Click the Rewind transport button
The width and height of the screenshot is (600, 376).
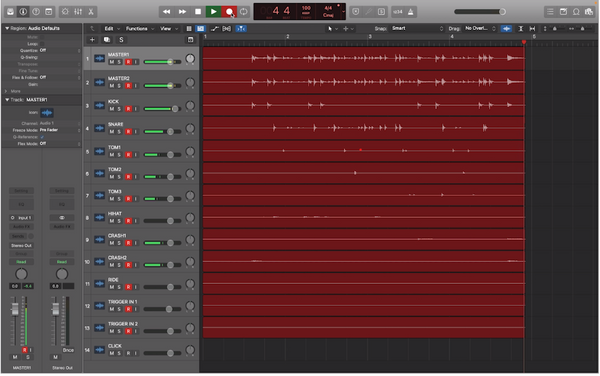[x=166, y=12]
